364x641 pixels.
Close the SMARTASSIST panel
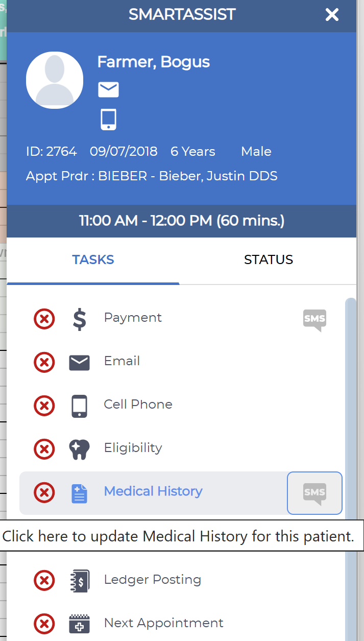point(332,15)
